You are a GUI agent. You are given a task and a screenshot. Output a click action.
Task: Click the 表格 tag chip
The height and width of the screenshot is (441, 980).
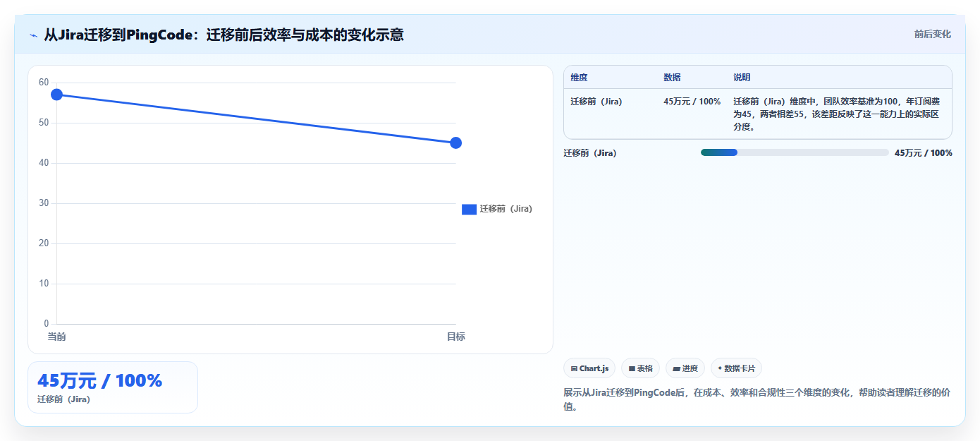[640, 368]
